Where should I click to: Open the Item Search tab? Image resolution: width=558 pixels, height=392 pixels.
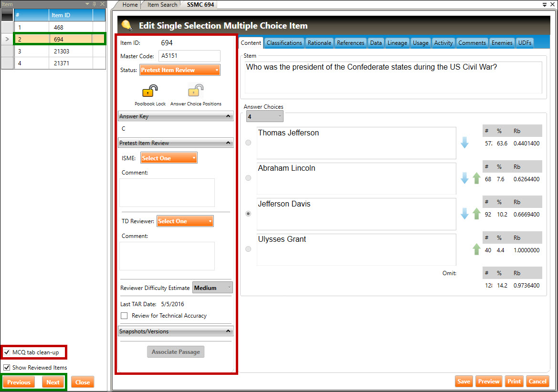click(162, 5)
